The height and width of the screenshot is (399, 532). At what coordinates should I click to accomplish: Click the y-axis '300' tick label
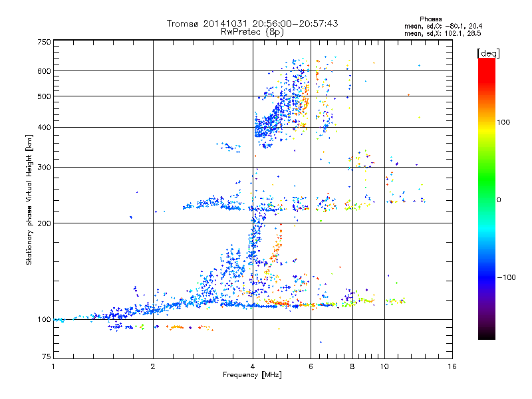pyautogui.click(x=44, y=168)
